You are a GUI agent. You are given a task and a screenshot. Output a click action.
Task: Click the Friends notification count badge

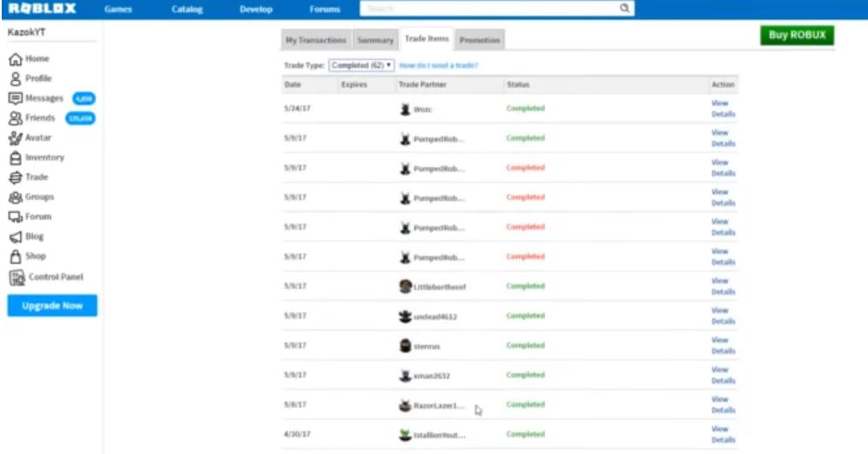(80, 118)
